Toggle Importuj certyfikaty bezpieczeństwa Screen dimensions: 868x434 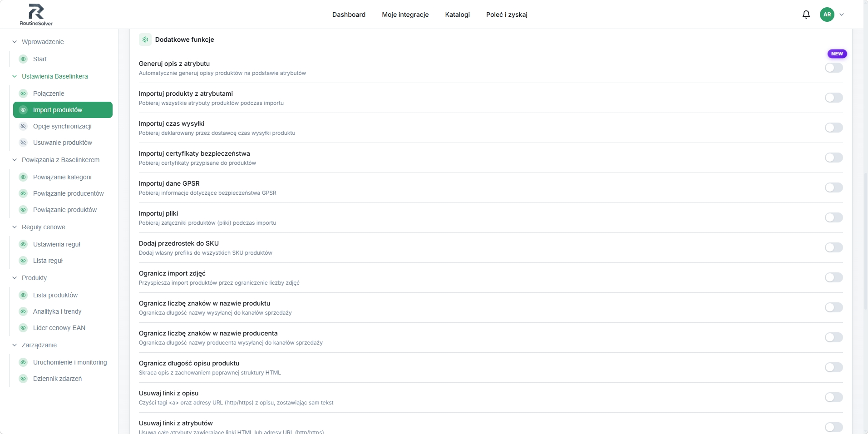coord(833,158)
